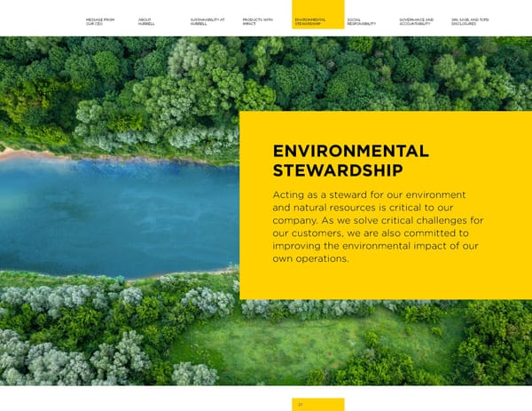Open the Governance and Accountability tab
532x411 pixels.
coord(416,21)
